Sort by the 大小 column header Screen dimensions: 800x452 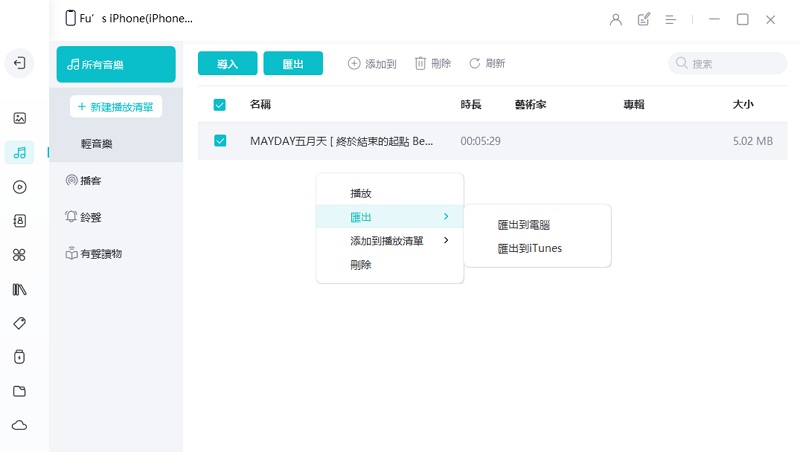tap(743, 104)
